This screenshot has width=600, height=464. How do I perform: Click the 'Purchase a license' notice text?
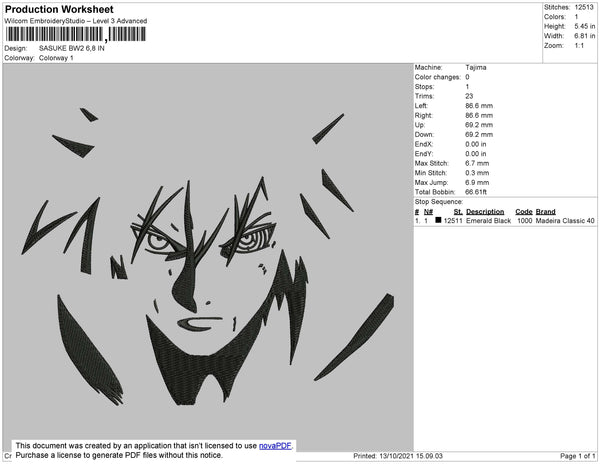click(119, 455)
